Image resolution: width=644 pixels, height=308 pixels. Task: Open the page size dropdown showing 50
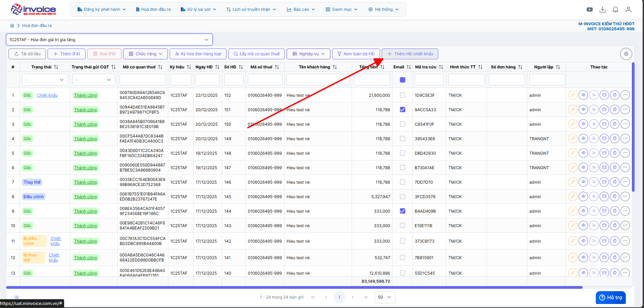(385, 297)
